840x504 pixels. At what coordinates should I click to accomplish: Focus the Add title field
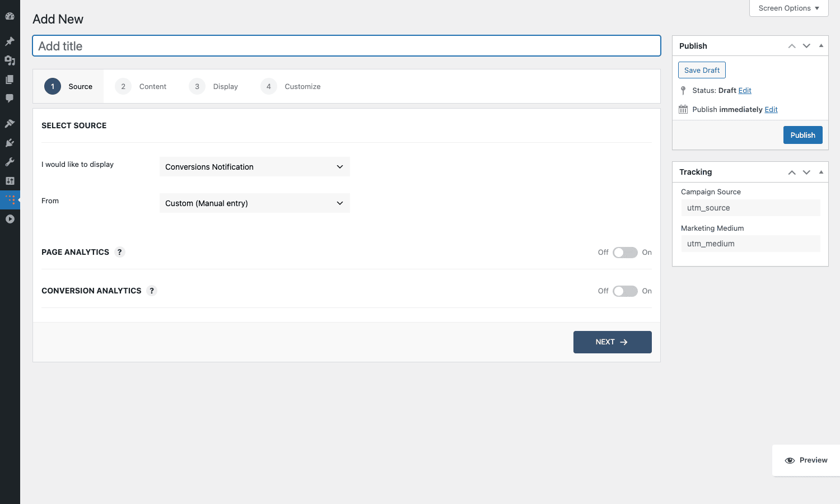click(x=347, y=46)
